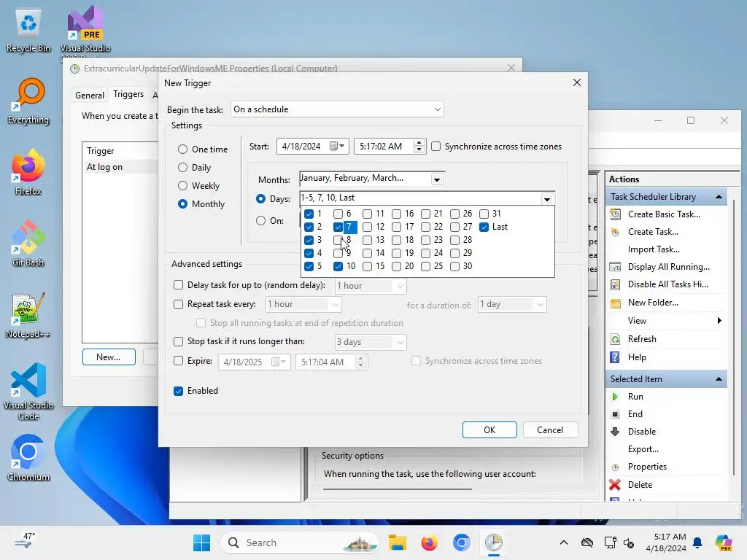The width and height of the screenshot is (747, 560).
Task: Switch to Triggers tab in Properties
Action: (128, 94)
